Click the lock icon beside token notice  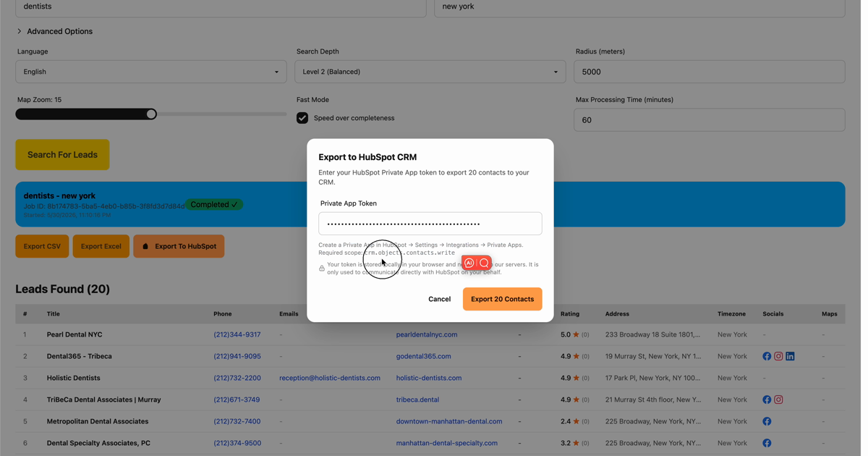point(322,269)
